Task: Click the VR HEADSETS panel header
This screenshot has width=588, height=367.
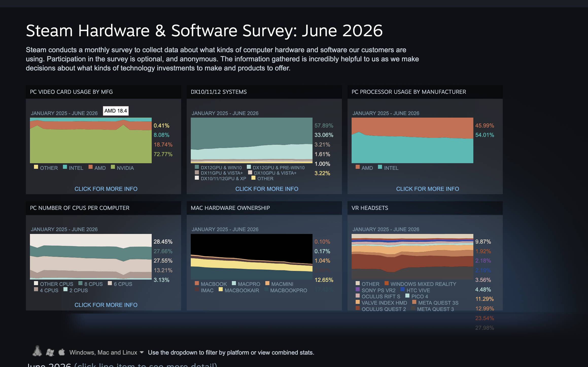Action: [x=425, y=208]
